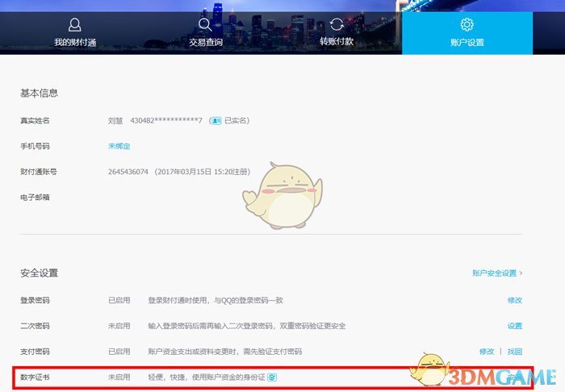Screen dimensions: 565x392
Task: Click 未启用 status in 二次密码 row
Action: pyautogui.click(x=119, y=326)
